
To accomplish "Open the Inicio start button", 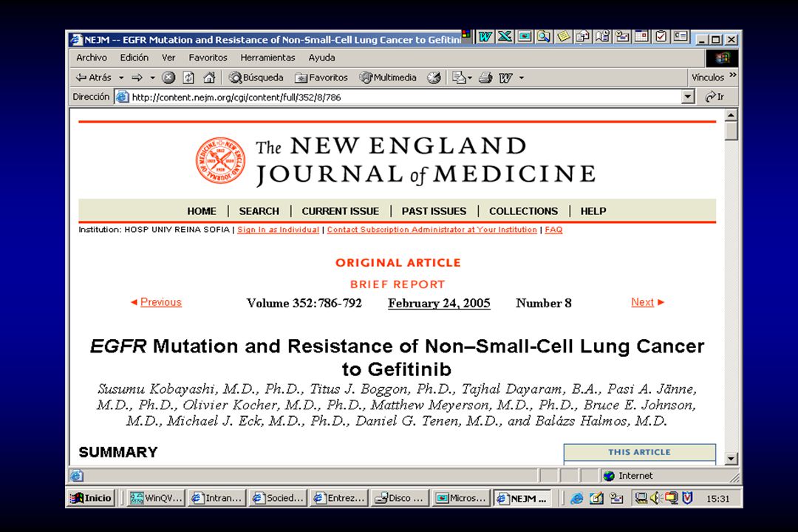I will (x=91, y=498).
